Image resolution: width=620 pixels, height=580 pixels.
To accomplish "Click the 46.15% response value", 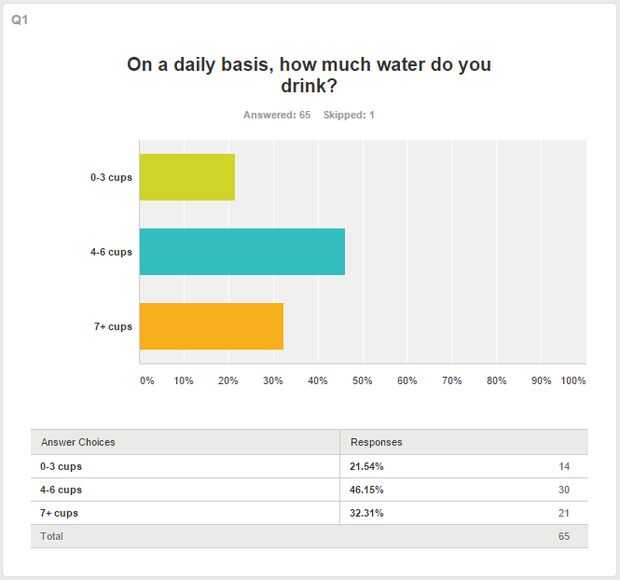I will [367, 490].
